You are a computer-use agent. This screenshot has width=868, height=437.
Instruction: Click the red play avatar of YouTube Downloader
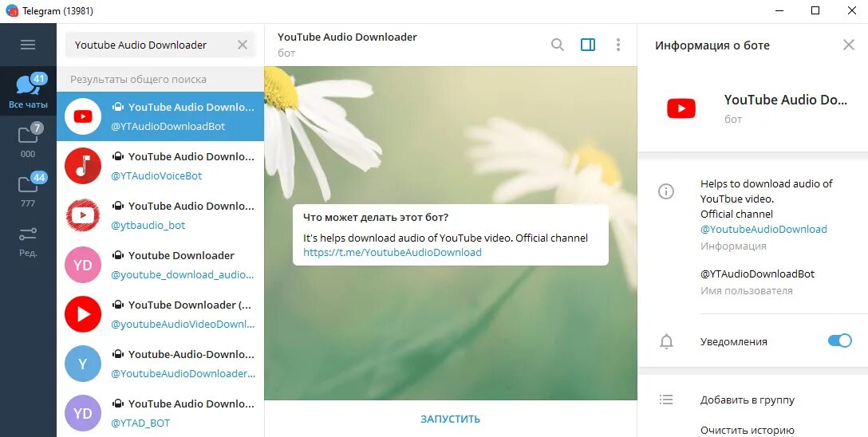coord(83,314)
